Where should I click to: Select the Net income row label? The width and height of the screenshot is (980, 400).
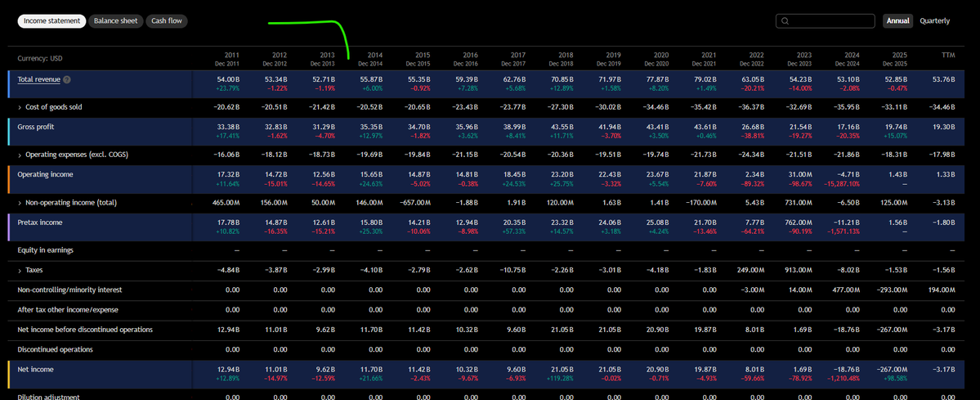(36, 370)
